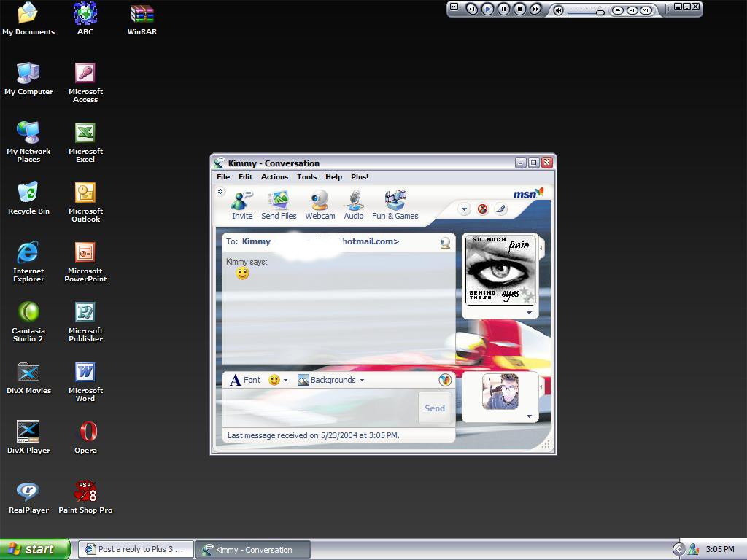Start a Webcam session

[320, 205]
